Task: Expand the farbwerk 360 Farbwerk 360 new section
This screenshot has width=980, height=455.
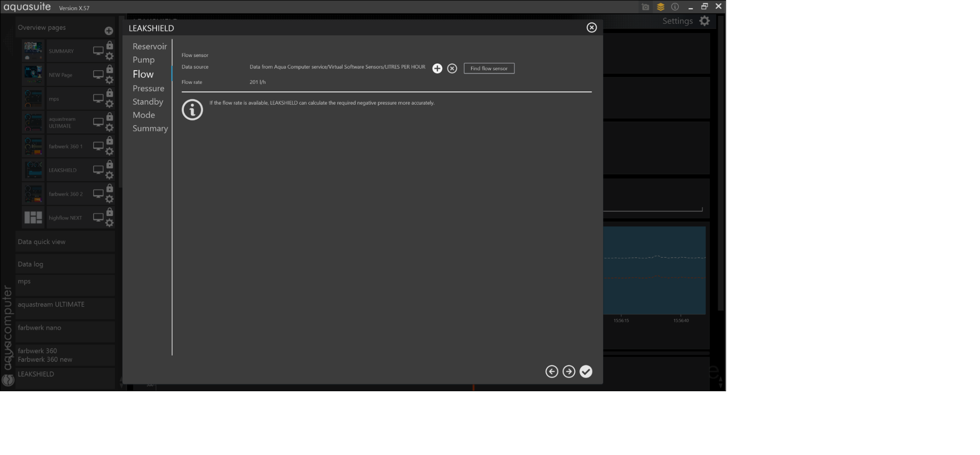Action: [65, 355]
